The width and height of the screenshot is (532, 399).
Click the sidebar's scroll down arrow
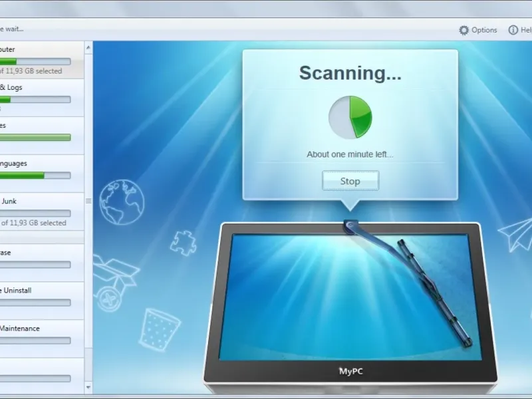click(x=88, y=387)
